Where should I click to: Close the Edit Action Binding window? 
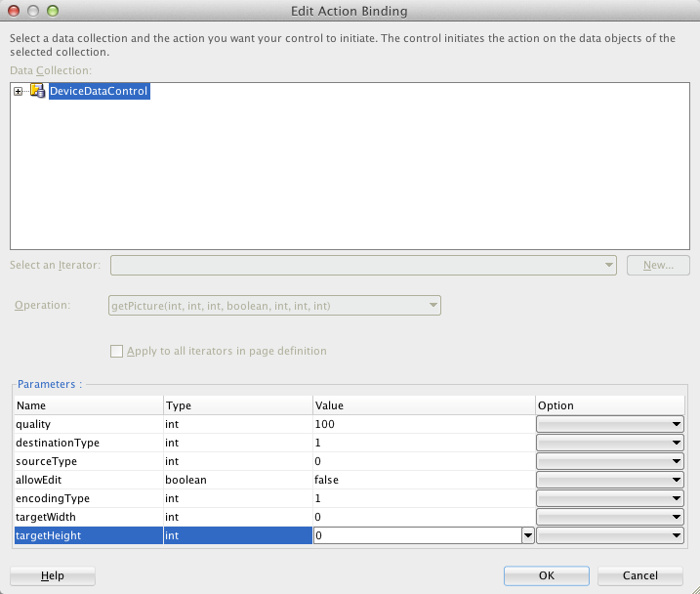(x=14, y=11)
